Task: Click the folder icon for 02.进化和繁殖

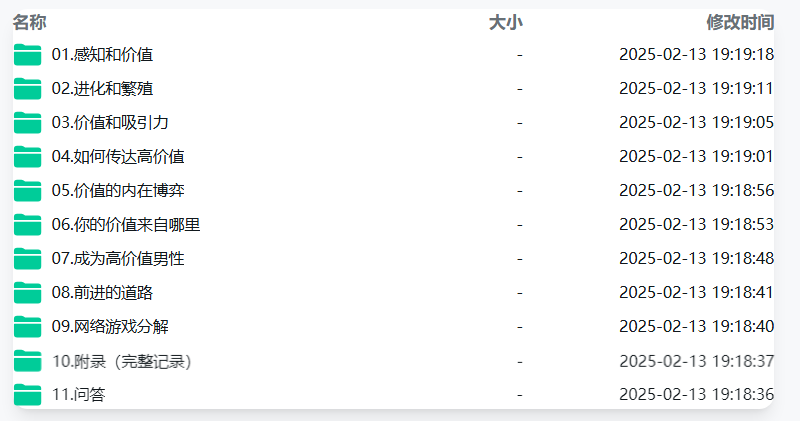Action: [28, 89]
